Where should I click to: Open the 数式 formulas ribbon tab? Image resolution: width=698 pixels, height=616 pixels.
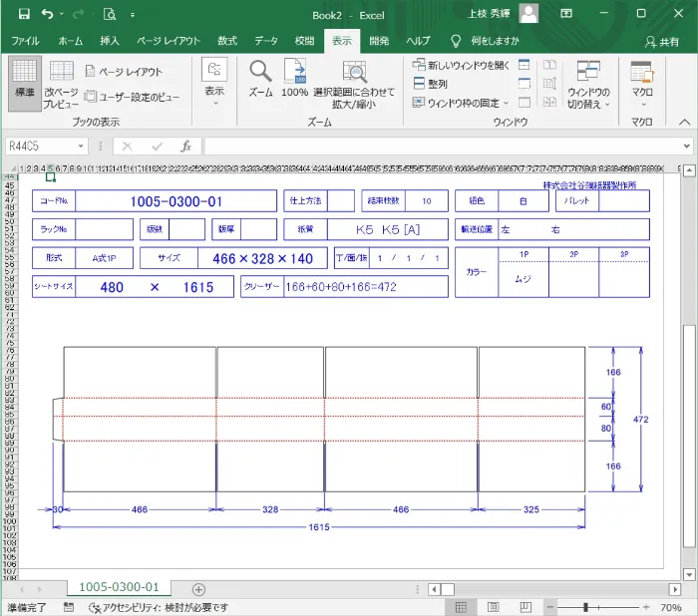(227, 41)
